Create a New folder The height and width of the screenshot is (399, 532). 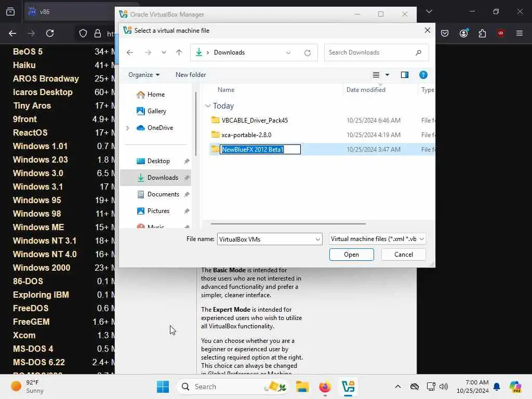click(x=191, y=75)
